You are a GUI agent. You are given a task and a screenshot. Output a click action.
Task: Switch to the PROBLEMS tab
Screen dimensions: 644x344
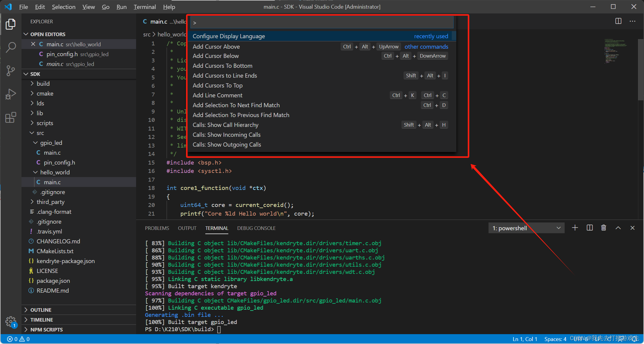157,228
